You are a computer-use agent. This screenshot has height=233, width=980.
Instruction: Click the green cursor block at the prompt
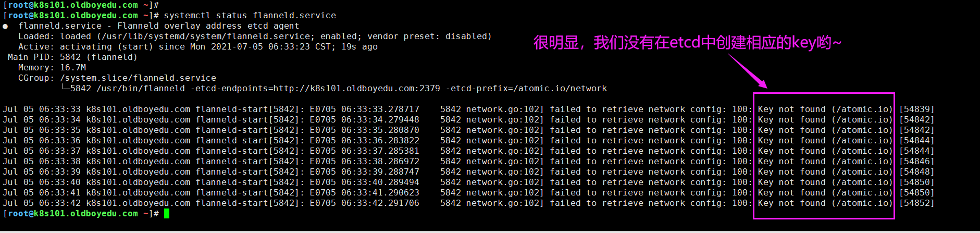point(167,214)
